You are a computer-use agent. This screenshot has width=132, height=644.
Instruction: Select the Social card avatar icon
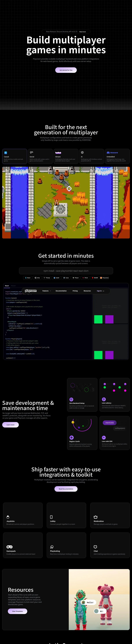pos(32,152)
